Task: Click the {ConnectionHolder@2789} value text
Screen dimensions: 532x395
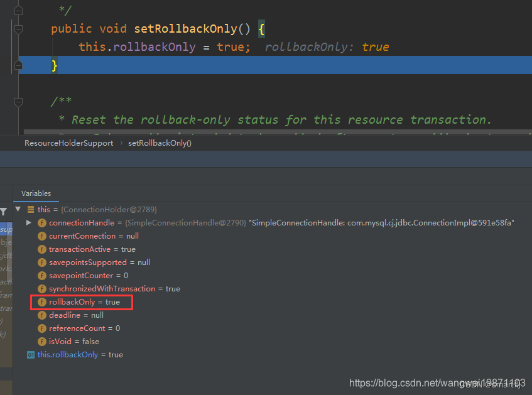Action: coord(109,210)
